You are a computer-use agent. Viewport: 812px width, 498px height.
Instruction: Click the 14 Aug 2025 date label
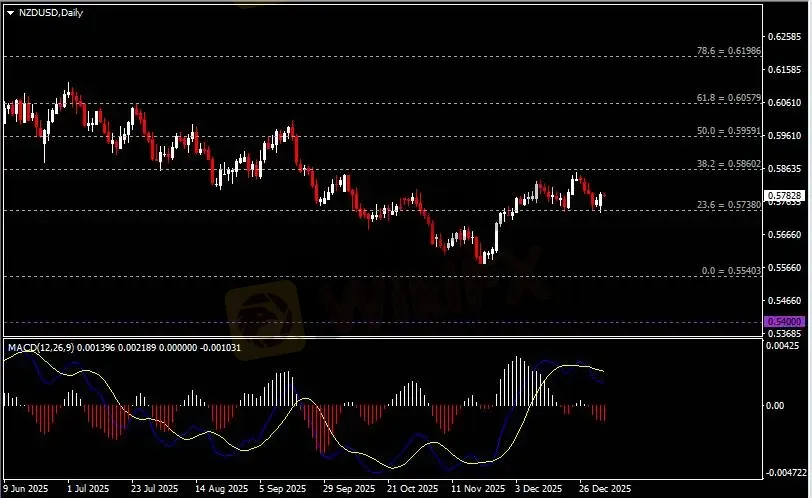tap(222, 489)
